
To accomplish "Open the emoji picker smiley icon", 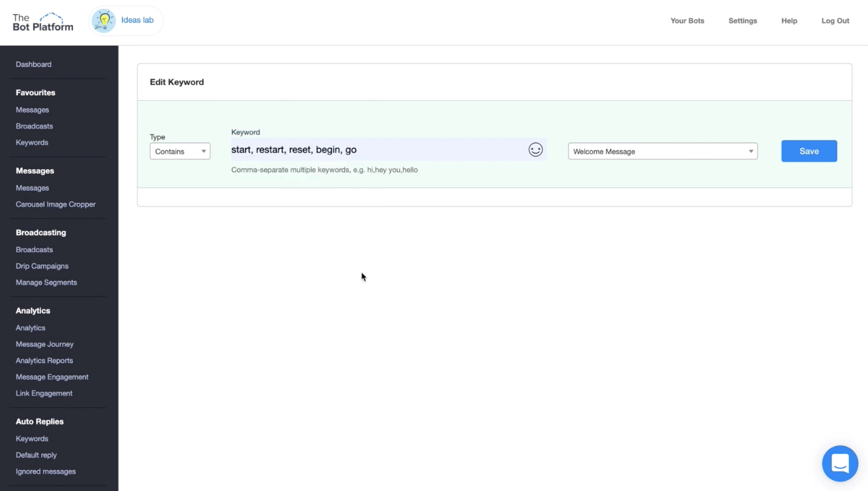I will click(x=535, y=149).
